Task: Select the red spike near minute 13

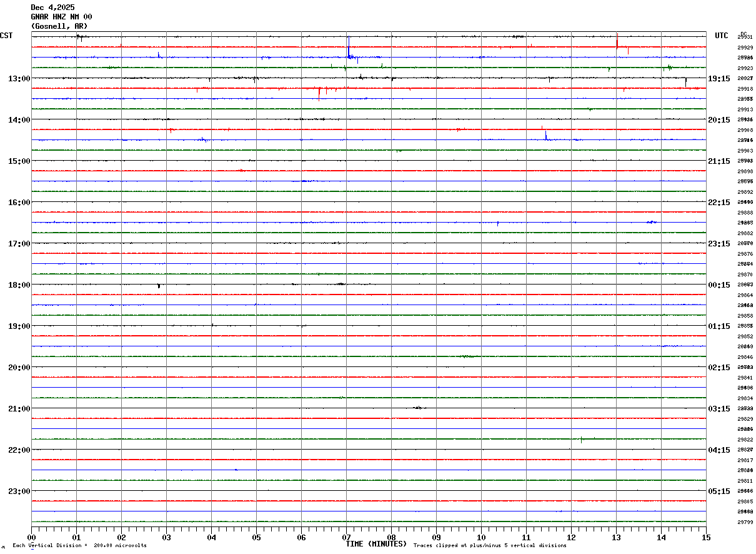Action: tap(617, 41)
